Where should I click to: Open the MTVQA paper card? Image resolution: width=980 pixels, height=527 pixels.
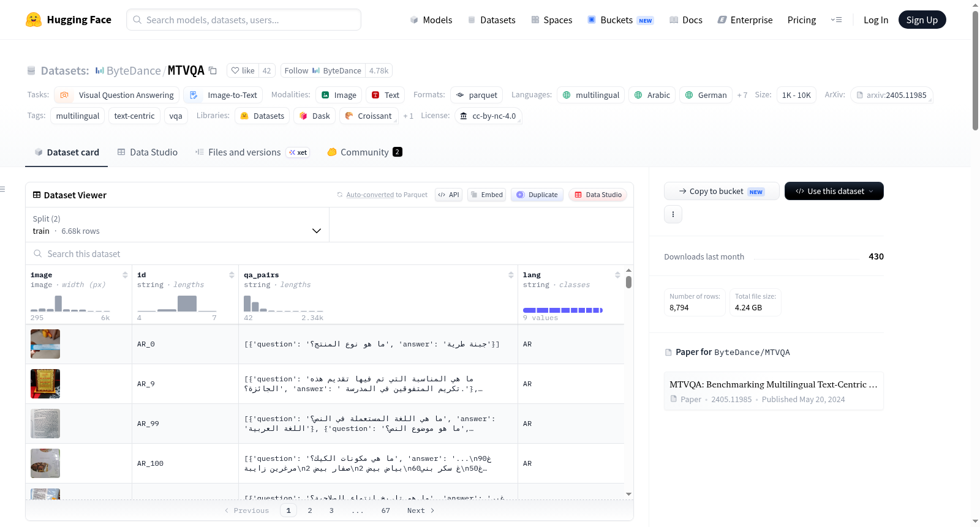[774, 391]
